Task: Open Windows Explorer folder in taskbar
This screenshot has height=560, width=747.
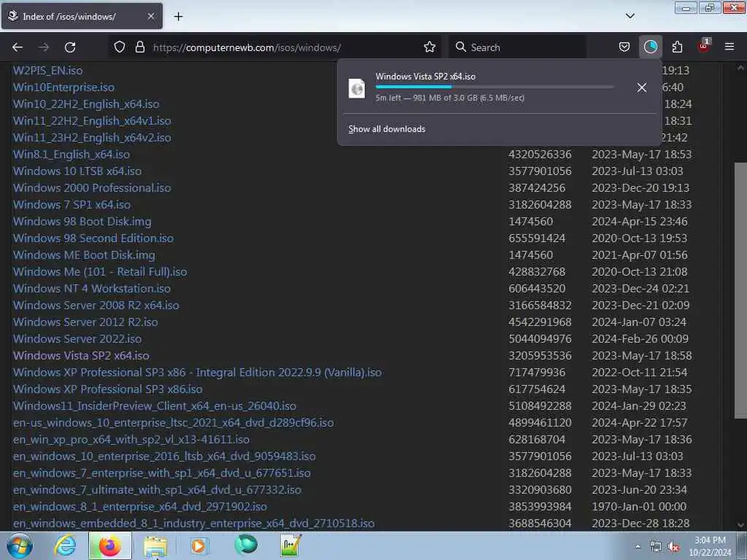Action: pos(155,547)
